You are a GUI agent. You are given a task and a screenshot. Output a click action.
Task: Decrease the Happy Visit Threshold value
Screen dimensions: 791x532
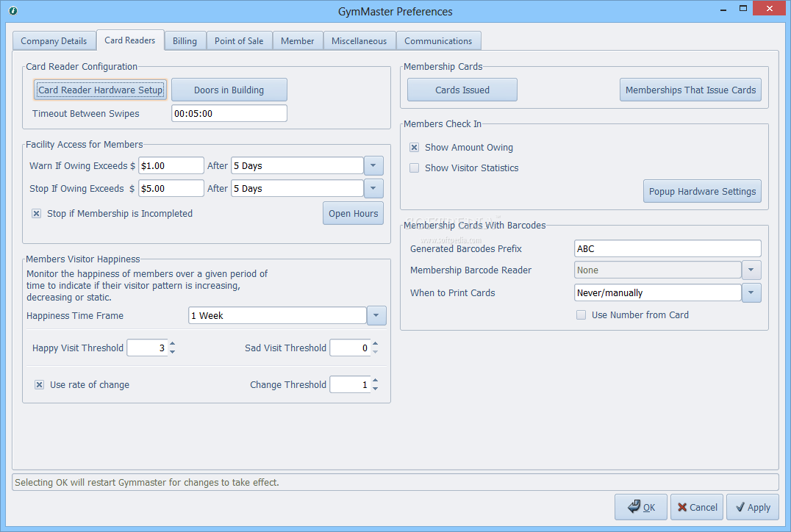pos(173,351)
